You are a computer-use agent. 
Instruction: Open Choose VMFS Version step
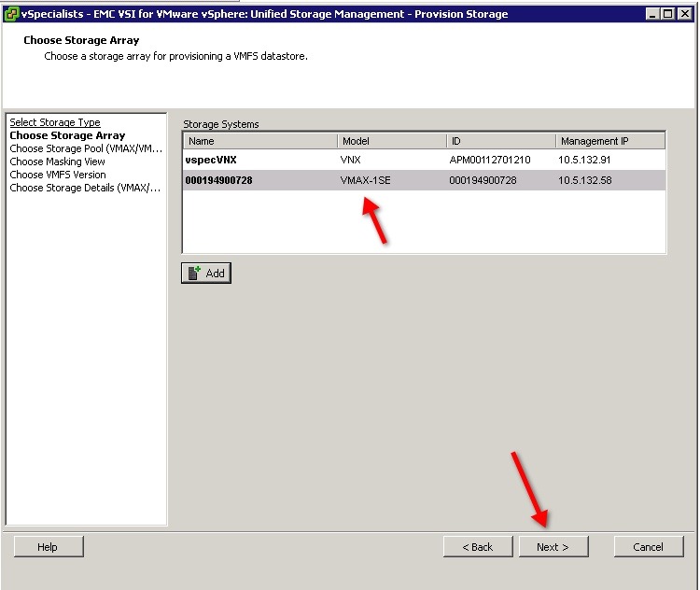tap(58, 175)
